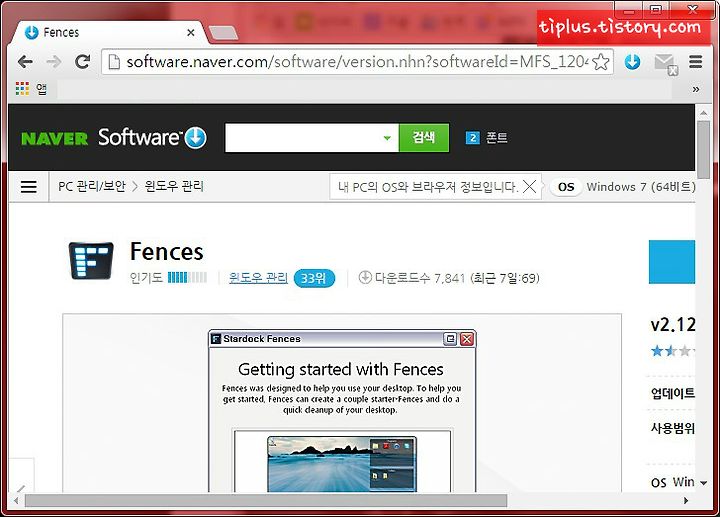Screen dimensions: 720x517
Task: Click 사용범위 info label
Action: (673, 428)
